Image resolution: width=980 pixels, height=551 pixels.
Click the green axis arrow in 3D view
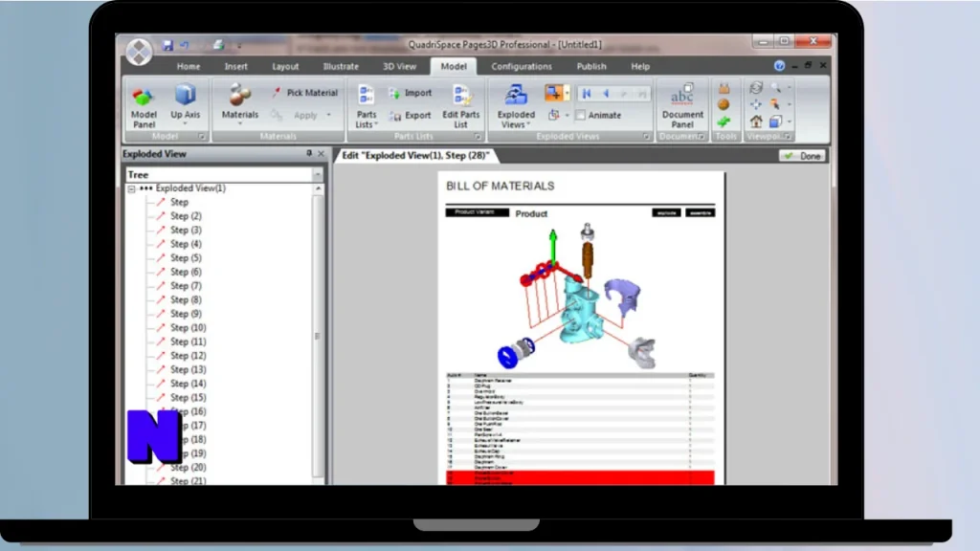pos(552,245)
